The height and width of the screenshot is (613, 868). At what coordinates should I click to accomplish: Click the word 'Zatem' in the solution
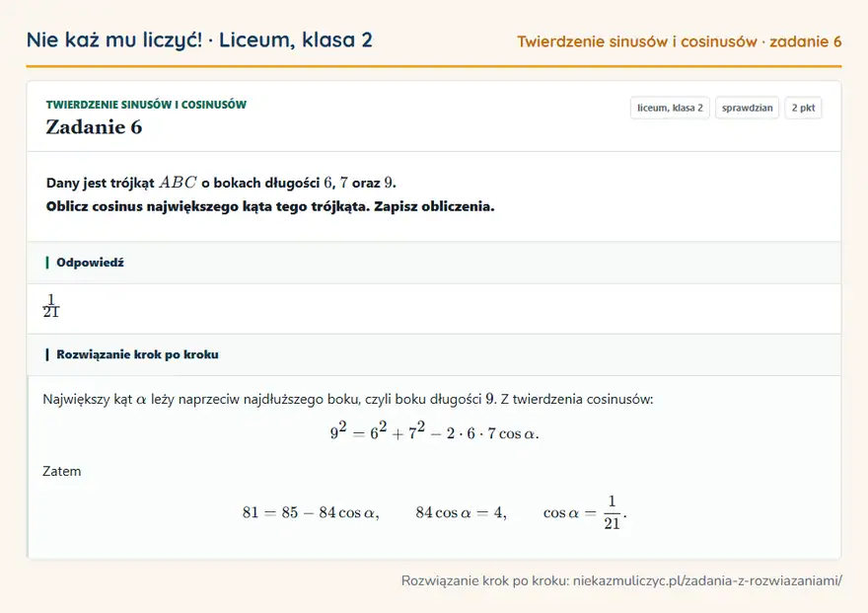[x=62, y=471]
